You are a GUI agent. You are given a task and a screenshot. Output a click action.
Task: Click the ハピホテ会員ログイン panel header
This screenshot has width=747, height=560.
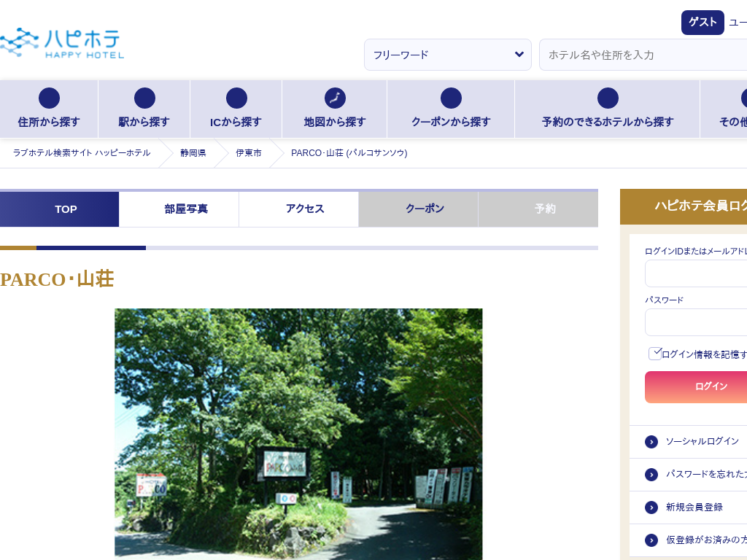click(684, 206)
